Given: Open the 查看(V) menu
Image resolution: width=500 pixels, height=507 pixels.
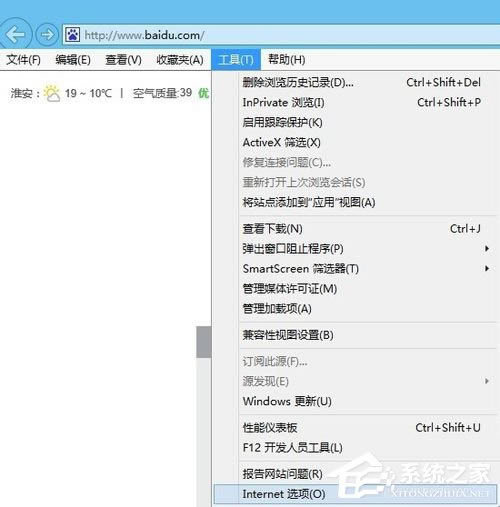Looking at the screenshot, I should point(123,60).
